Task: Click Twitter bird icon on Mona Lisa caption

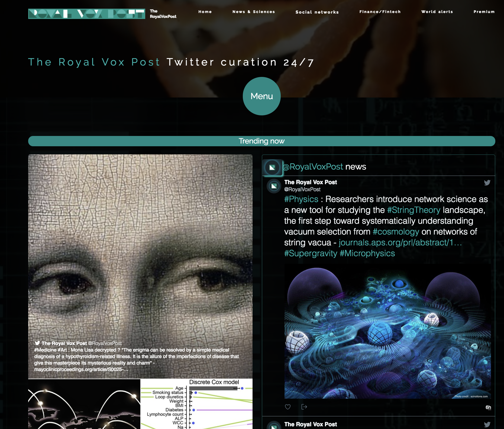Action: click(37, 343)
